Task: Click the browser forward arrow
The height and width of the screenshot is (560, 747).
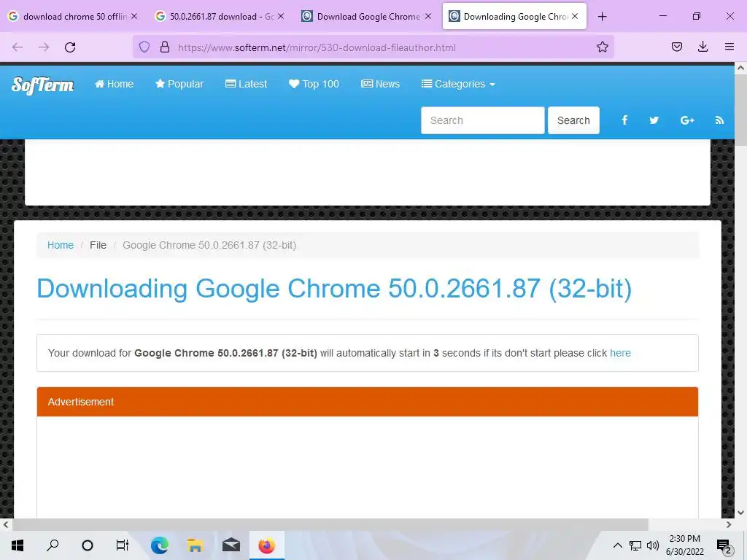Action: [44, 47]
